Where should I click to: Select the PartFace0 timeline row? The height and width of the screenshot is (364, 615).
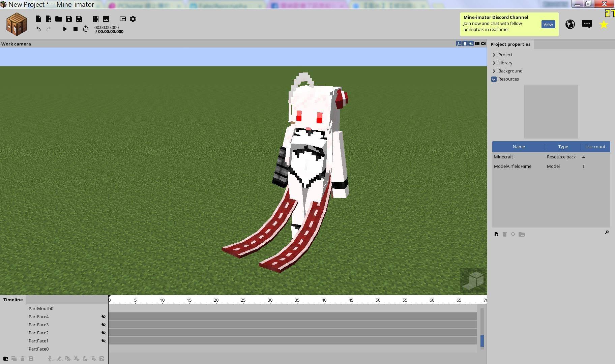tap(38, 349)
